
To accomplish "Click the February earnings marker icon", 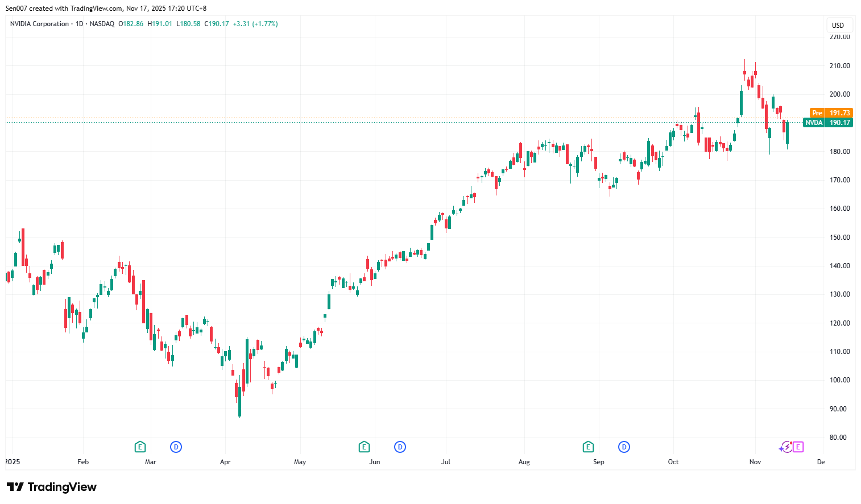I will (139, 447).
